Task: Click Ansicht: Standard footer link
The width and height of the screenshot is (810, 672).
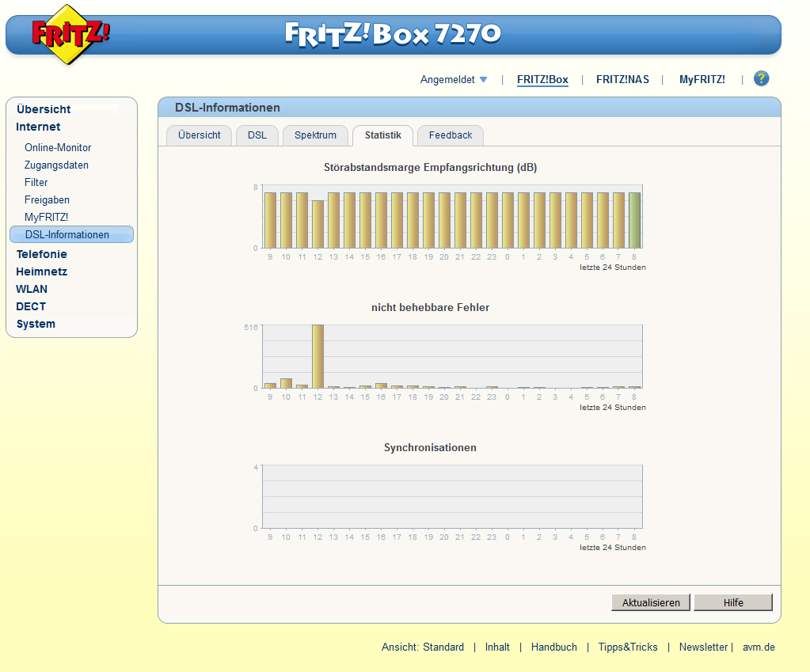Action: point(423,647)
